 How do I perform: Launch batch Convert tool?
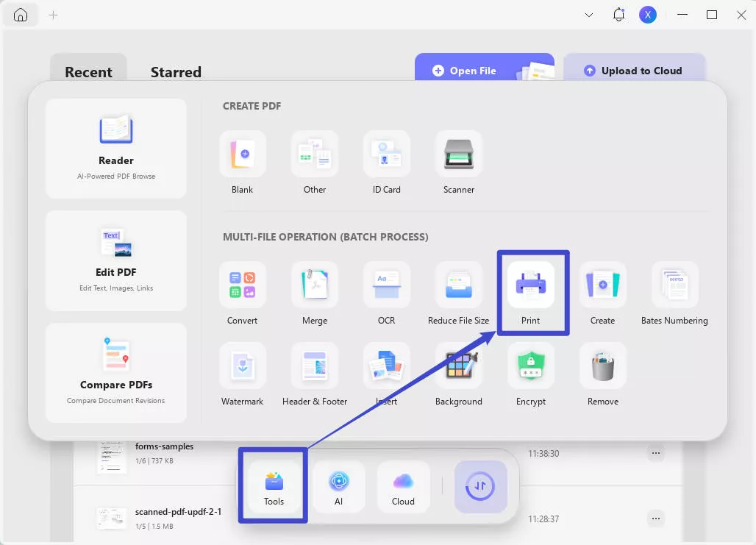coord(243,285)
